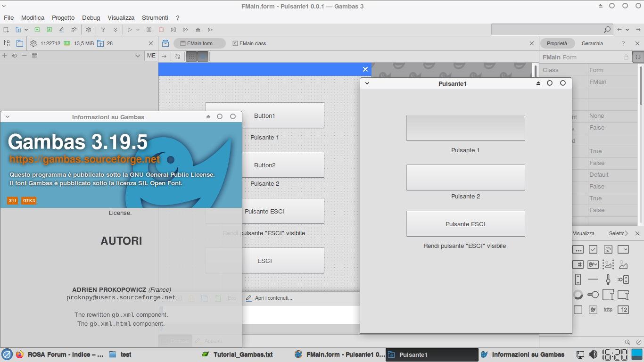Viewport: 644px width, 362px height.
Task: Click the search field in the main toolbar
Action: (552, 30)
